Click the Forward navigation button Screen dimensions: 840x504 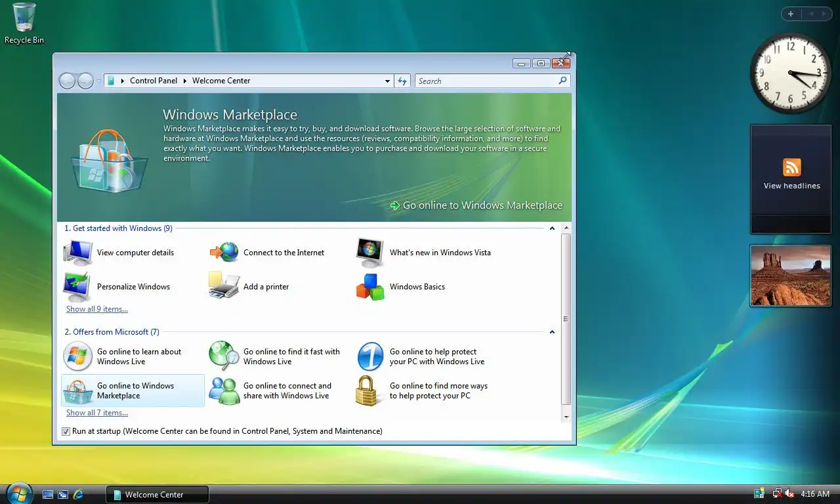[x=85, y=81]
